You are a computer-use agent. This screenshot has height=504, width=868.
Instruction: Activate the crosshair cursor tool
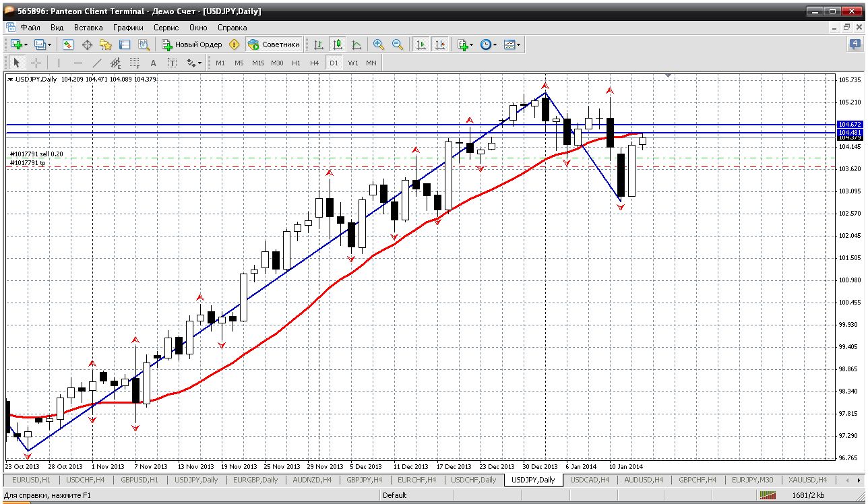(x=36, y=63)
